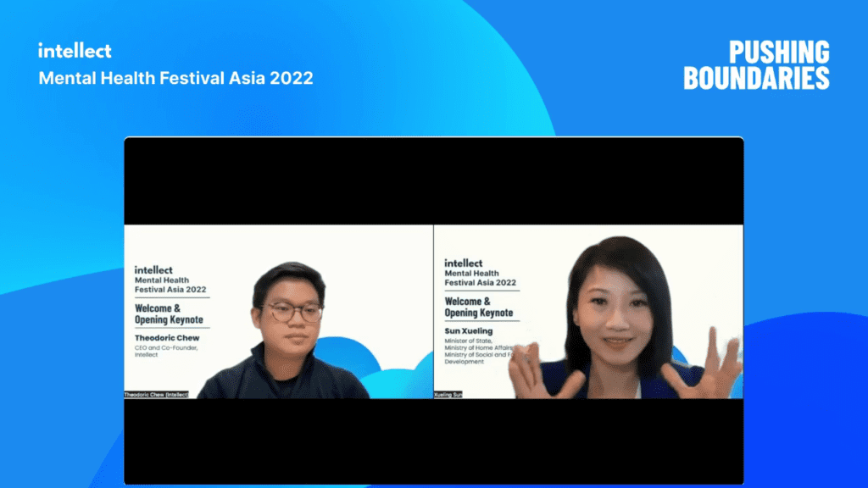Click the bold 'Sun Xueling' speaker name
Image resolution: width=868 pixels, height=488 pixels.
point(468,331)
